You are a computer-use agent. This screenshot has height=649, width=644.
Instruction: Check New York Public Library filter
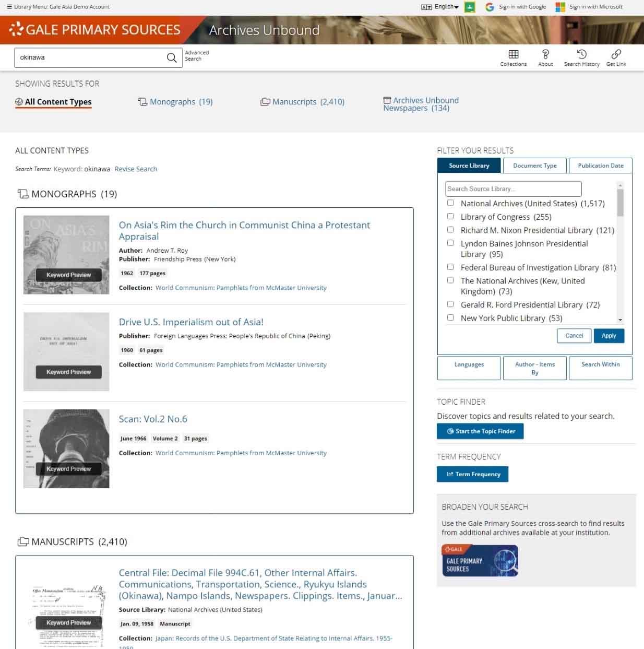[450, 317]
